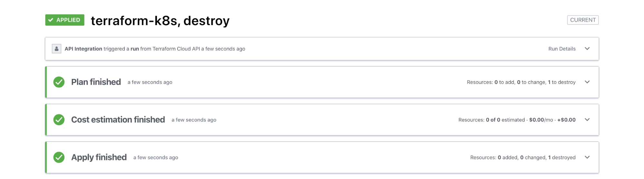This screenshot has height=179, width=644.
Task: Expand the Plan finished section chevron
Action: (x=587, y=82)
